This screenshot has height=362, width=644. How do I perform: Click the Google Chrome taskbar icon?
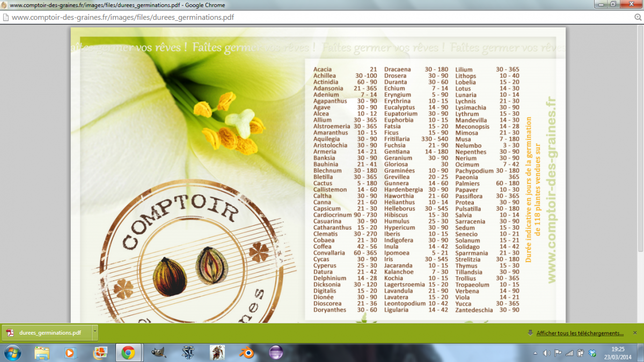click(x=128, y=352)
